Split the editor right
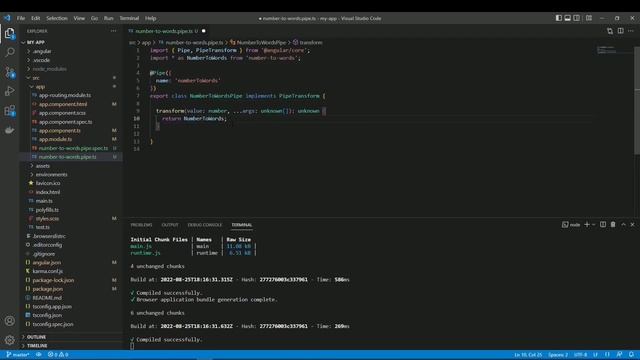This screenshot has width=640, height=360. pos(620,31)
